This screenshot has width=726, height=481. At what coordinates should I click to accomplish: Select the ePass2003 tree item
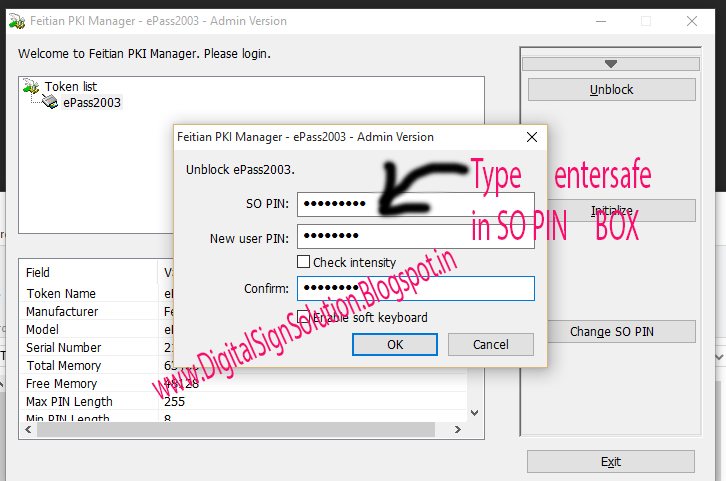92,102
